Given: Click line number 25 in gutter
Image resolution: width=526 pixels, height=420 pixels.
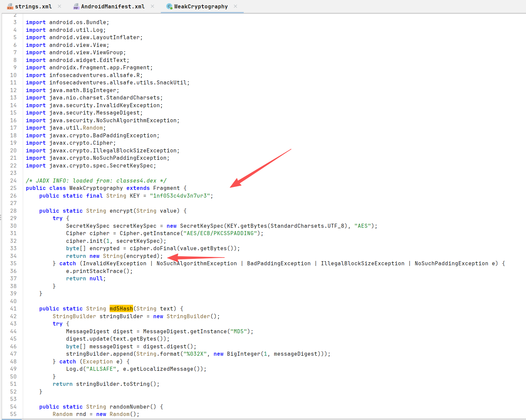Looking at the screenshot, I should (13, 188).
